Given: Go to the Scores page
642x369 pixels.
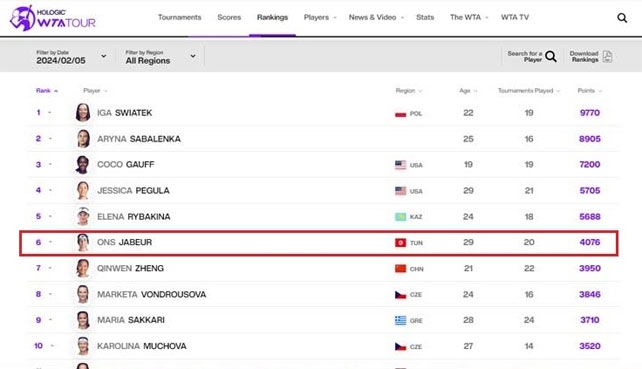Looking at the screenshot, I should click(x=229, y=17).
